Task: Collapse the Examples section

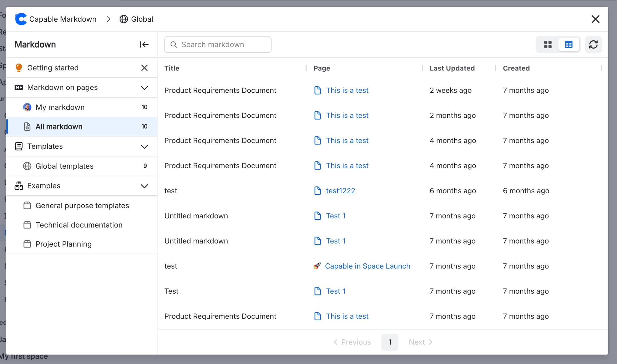Action: 144,186
